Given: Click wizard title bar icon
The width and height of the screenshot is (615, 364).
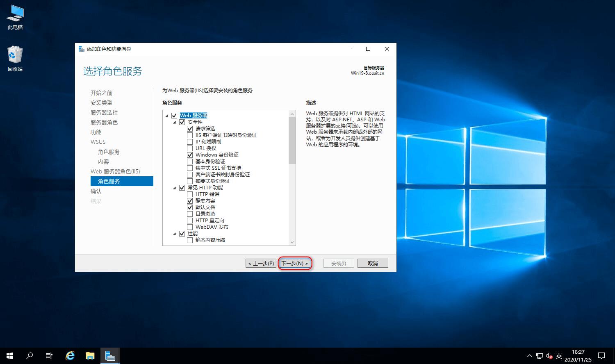Looking at the screenshot, I should tap(82, 49).
